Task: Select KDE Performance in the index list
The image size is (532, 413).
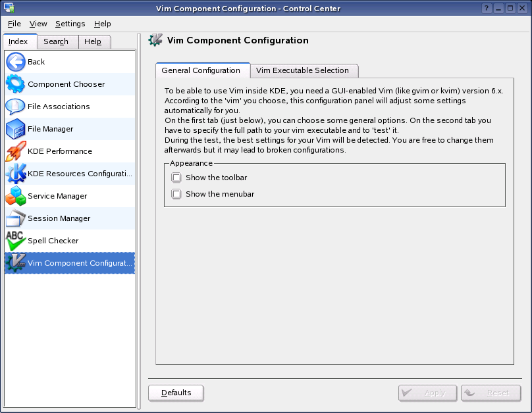Action: pyautogui.click(x=70, y=151)
